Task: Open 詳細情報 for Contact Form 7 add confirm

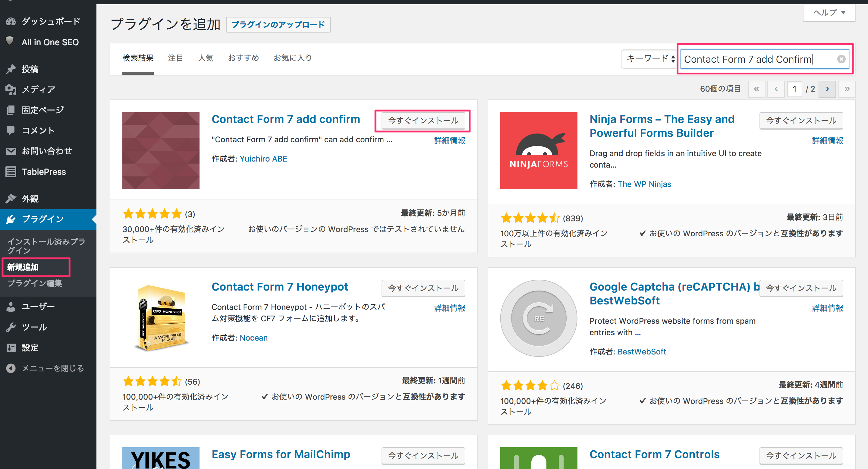Action: coord(449,140)
